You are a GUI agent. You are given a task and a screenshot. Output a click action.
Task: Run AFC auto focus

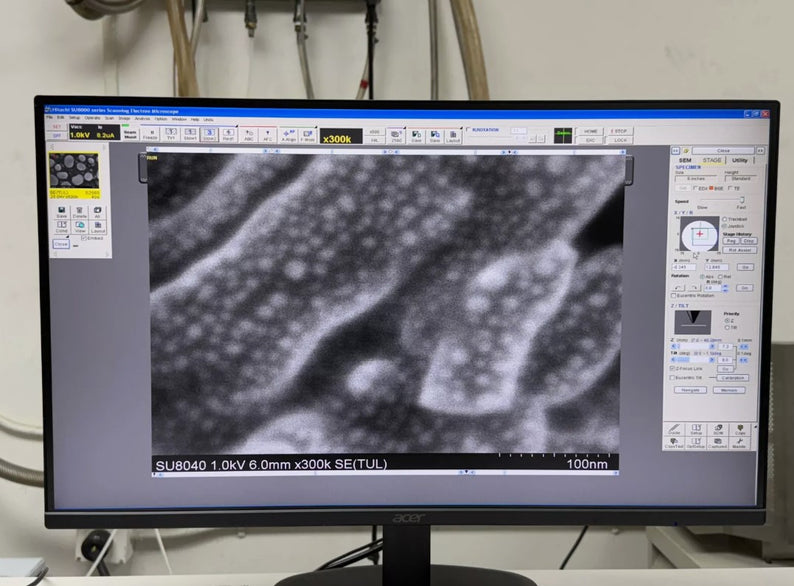pos(267,135)
